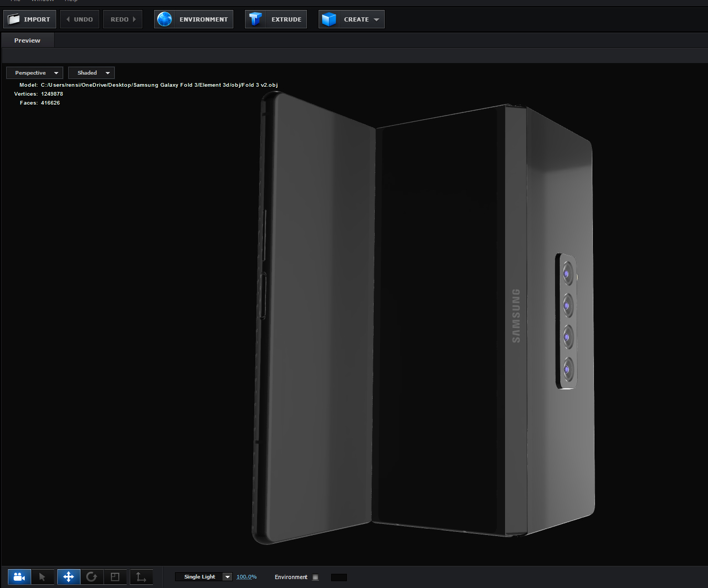Switch to the rotate tool

[x=91, y=577]
